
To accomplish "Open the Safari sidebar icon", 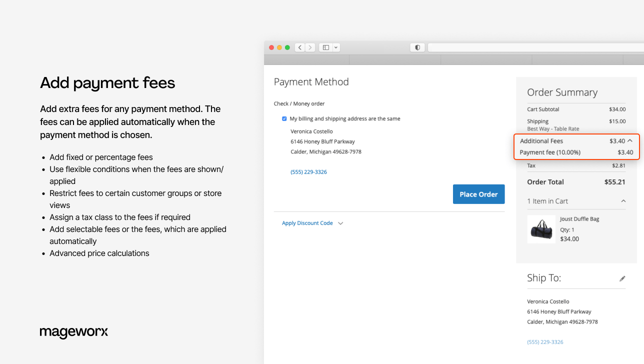I will coord(325,47).
